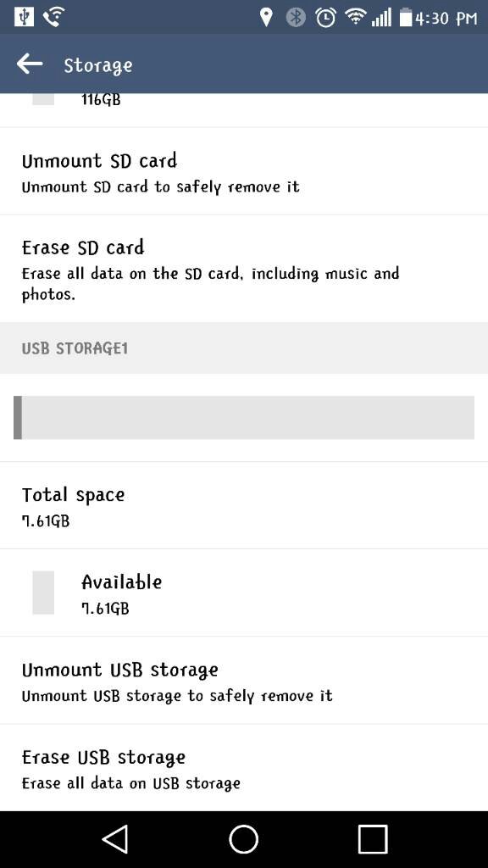488x868 pixels.
Task: Tap the back arrow in Storage header
Action: tap(30, 64)
